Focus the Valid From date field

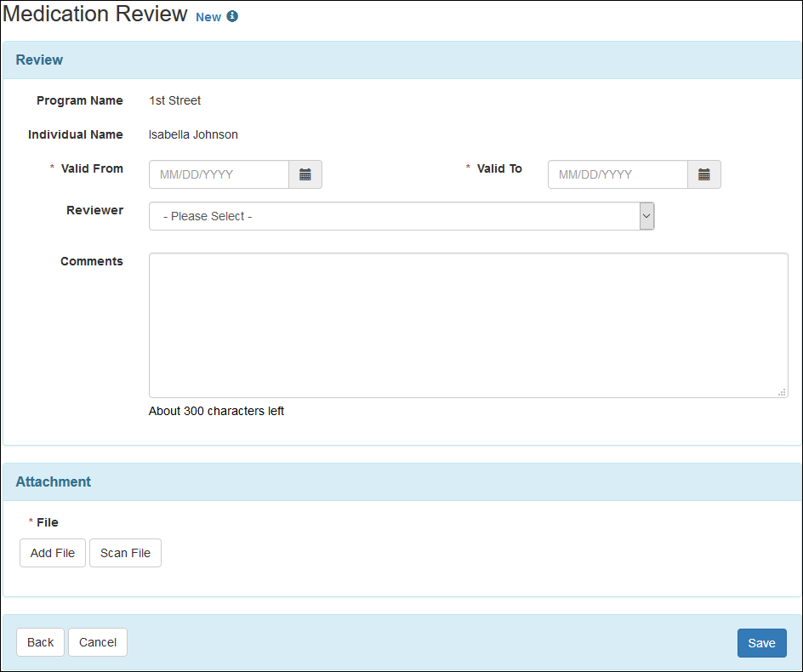(219, 174)
